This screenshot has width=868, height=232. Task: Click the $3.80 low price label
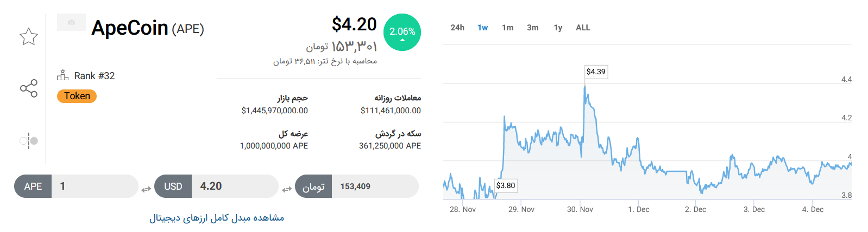[x=506, y=185]
